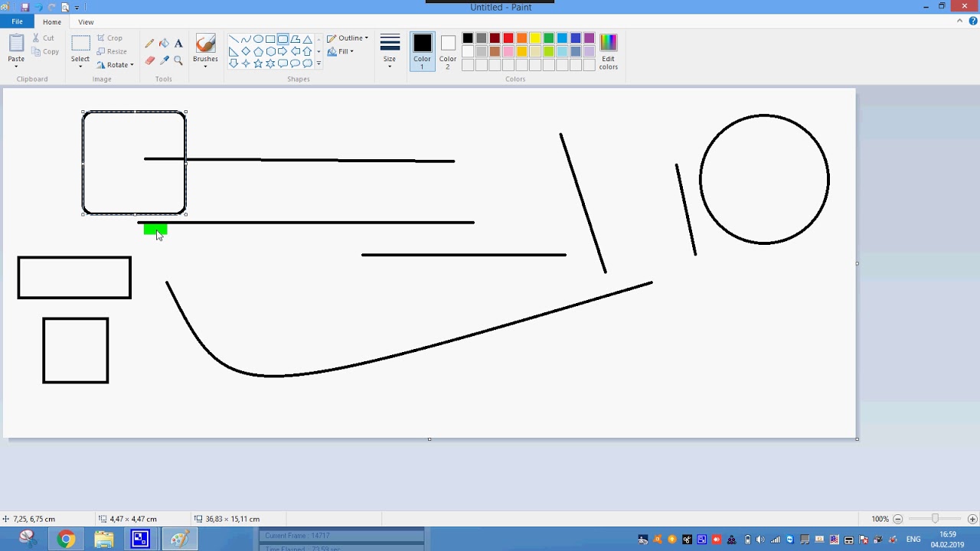Expand the Rotate menu
Screen dimensions: 980x551
click(x=115, y=65)
